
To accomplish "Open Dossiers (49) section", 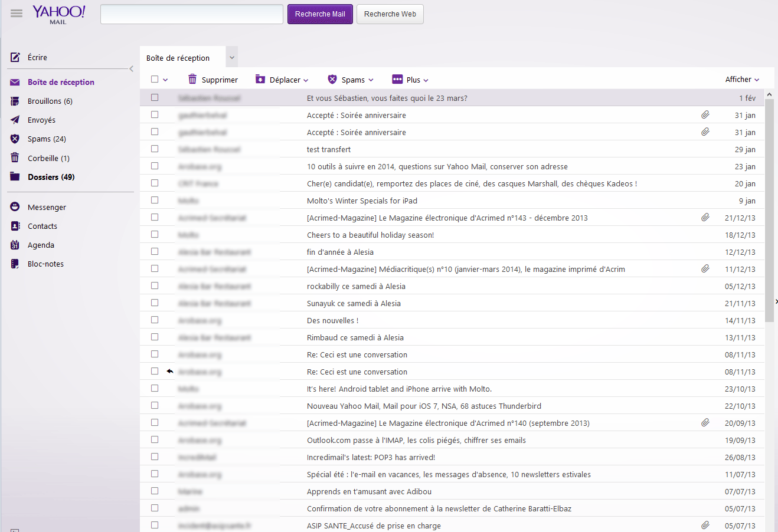I will point(51,177).
